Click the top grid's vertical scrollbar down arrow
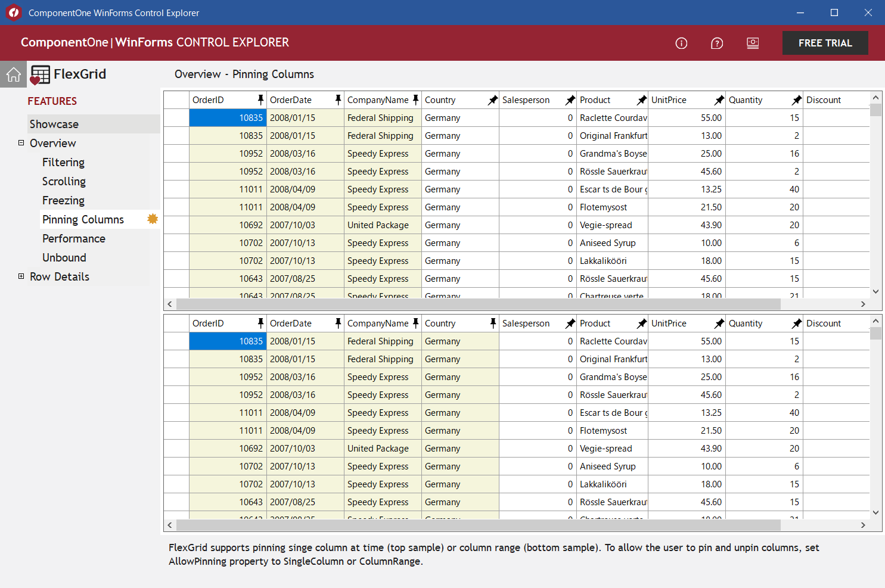 (875, 291)
